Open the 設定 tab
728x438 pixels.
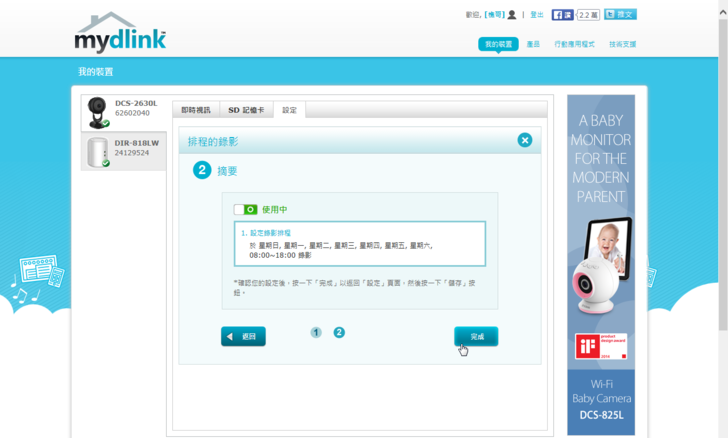[289, 110]
